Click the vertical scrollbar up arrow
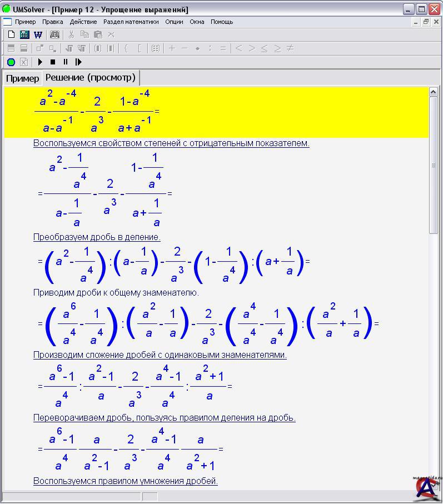Viewport: 443px width, 504px height. pos(434,92)
